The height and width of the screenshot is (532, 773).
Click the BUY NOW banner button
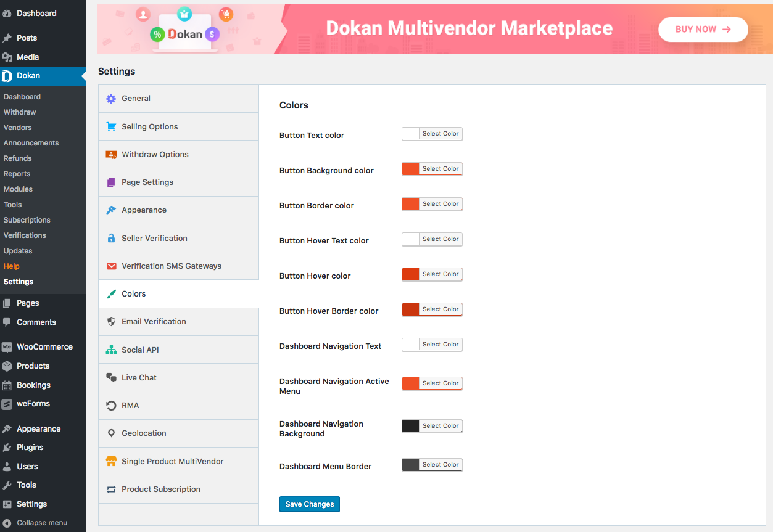click(703, 29)
